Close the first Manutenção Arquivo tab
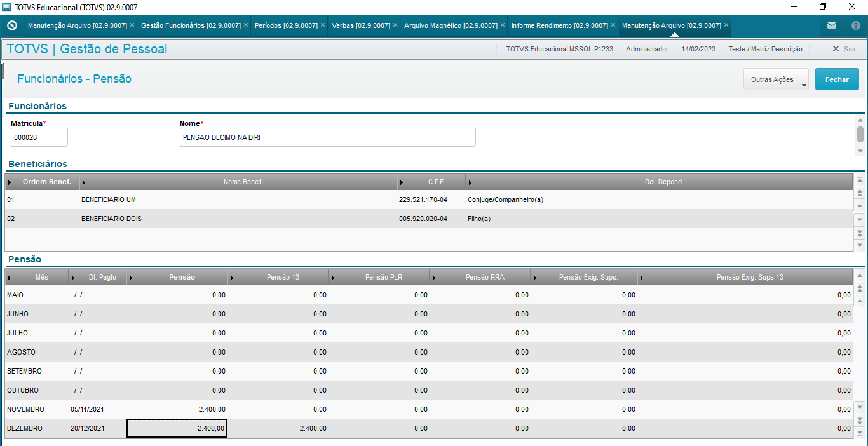 132,25
